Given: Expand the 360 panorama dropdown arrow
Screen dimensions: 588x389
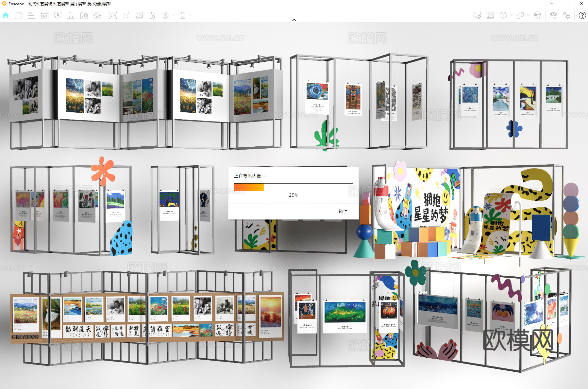Looking at the screenshot, I should tap(174, 15).
